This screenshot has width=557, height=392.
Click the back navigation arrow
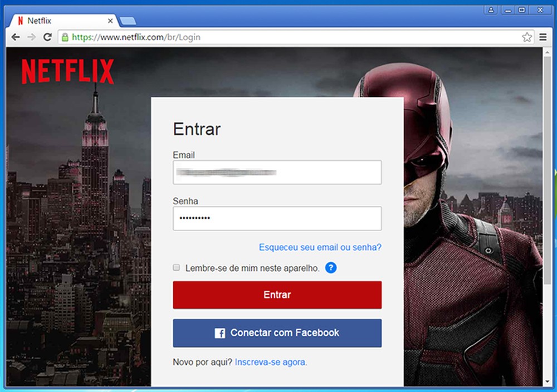[x=15, y=37]
